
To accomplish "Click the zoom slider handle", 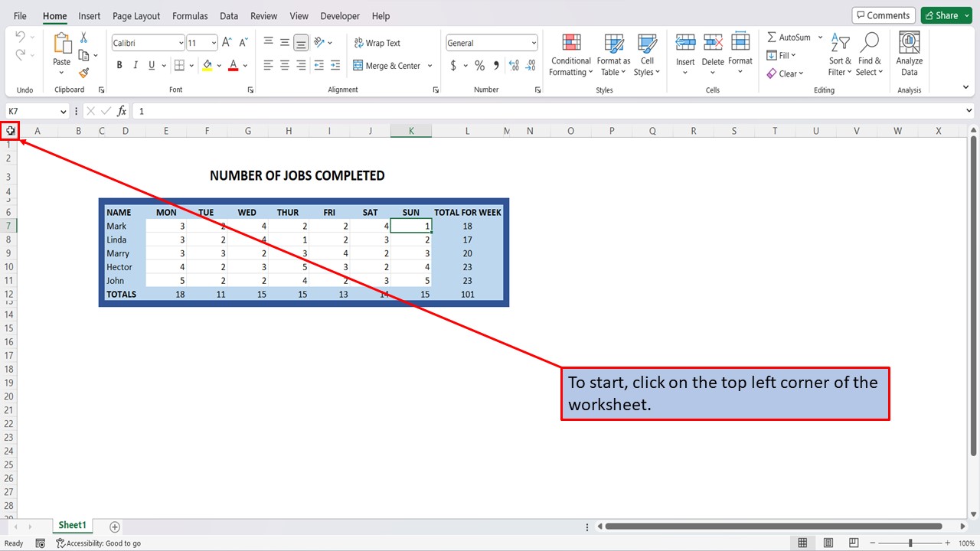I will coord(910,543).
